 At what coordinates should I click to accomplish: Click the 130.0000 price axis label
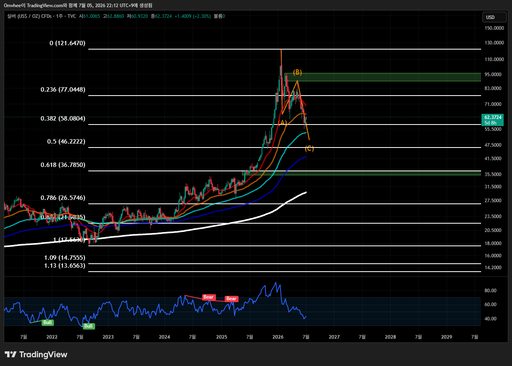point(494,43)
